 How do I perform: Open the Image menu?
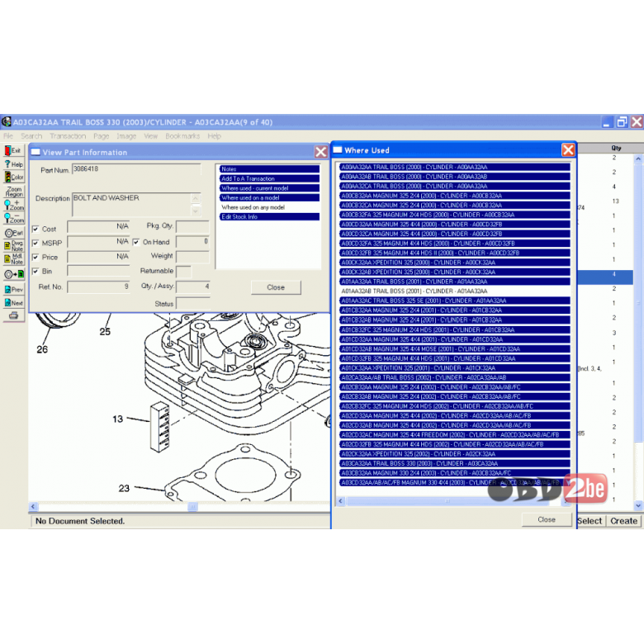tap(126, 136)
